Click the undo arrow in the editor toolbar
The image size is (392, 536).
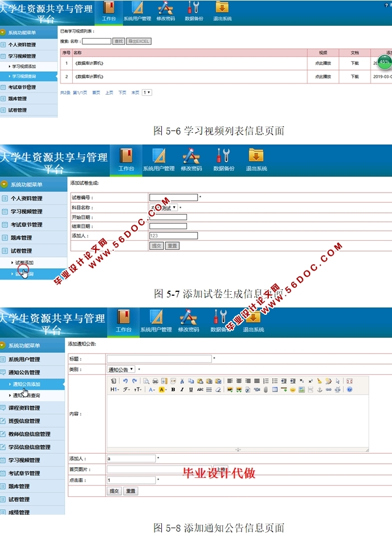(x=125, y=381)
